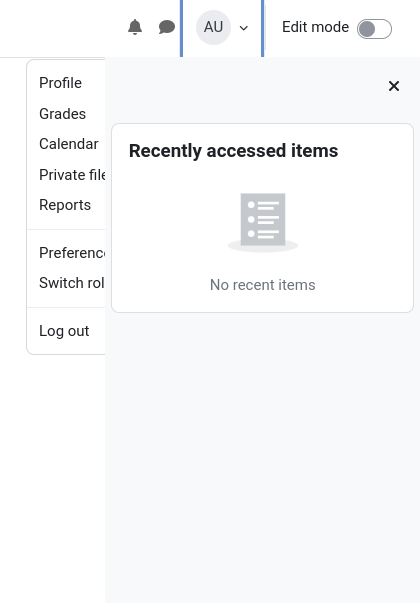420x603 pixels.
Task: Click the Recently accessed items heading
Action: click(x=233, y=151)
